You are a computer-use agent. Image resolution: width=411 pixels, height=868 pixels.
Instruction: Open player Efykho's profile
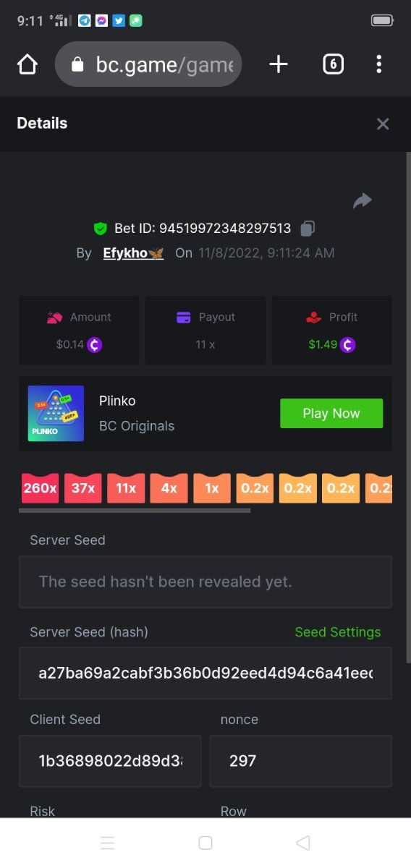tap(134, 253)
